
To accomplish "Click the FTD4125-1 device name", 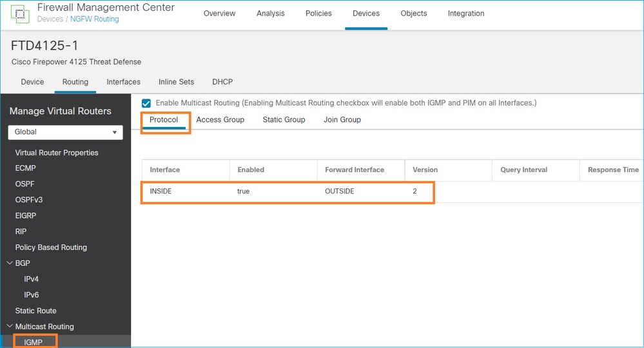I will tap(44, 46).
